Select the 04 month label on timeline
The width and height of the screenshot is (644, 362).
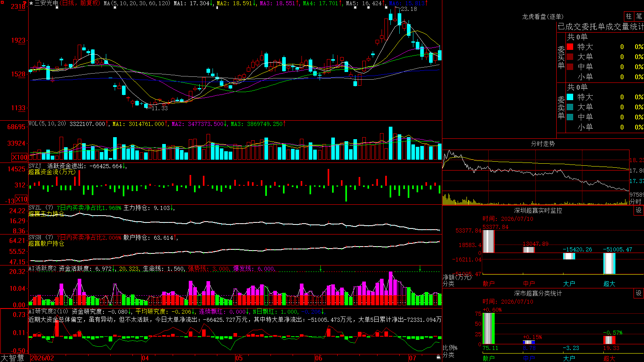tap(145, 358)
